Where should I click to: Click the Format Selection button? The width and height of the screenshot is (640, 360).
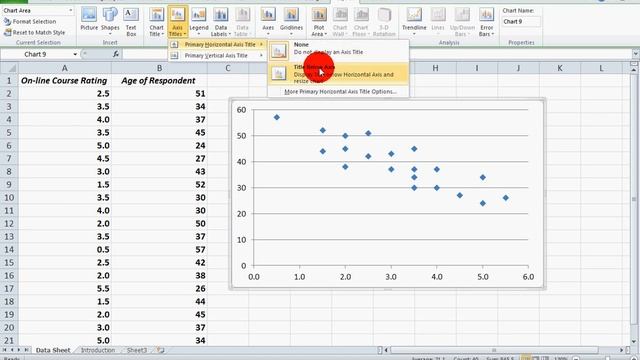[30, 21]
